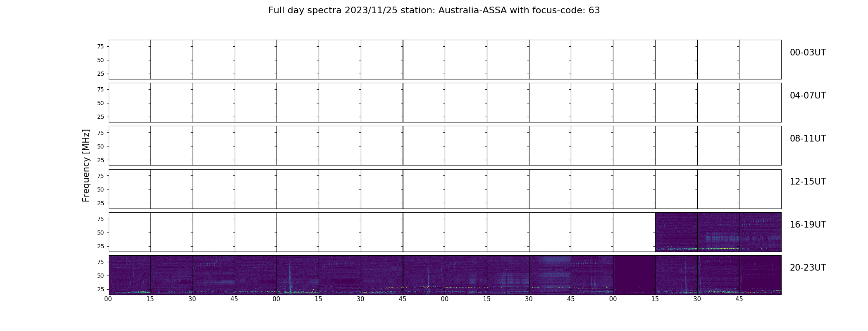Click the '50' frequency tick of the 16-19UT row
This screenshot has width=868, height=331.
(100, 233)
